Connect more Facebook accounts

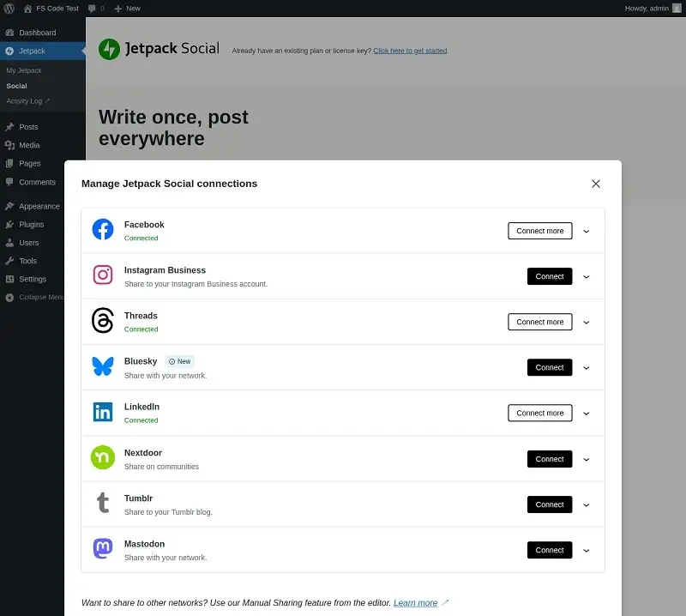point(540,231)
